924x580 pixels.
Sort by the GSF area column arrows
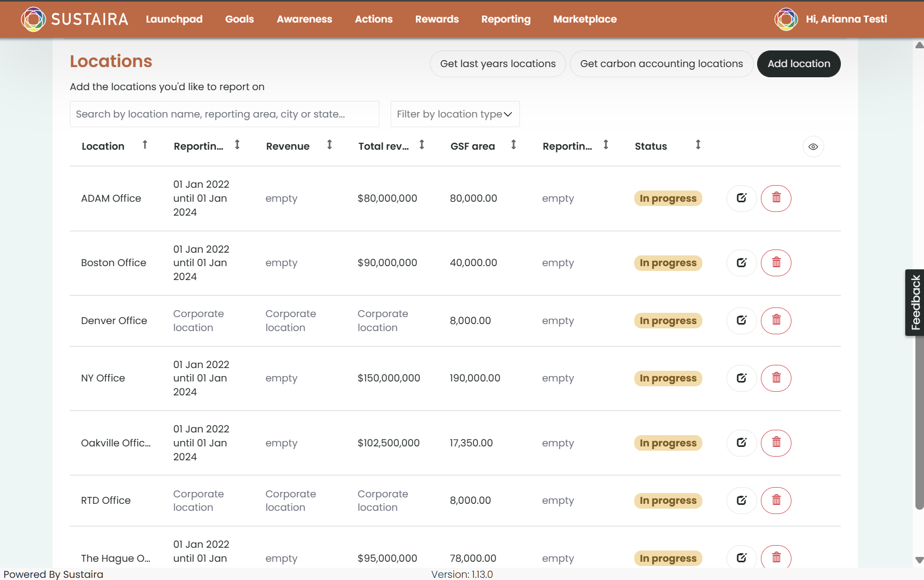click(x=514, y=145)
